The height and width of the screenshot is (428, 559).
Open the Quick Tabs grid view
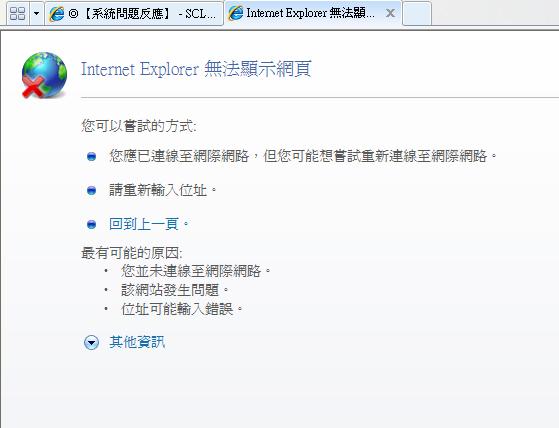(x=17, y=14)
